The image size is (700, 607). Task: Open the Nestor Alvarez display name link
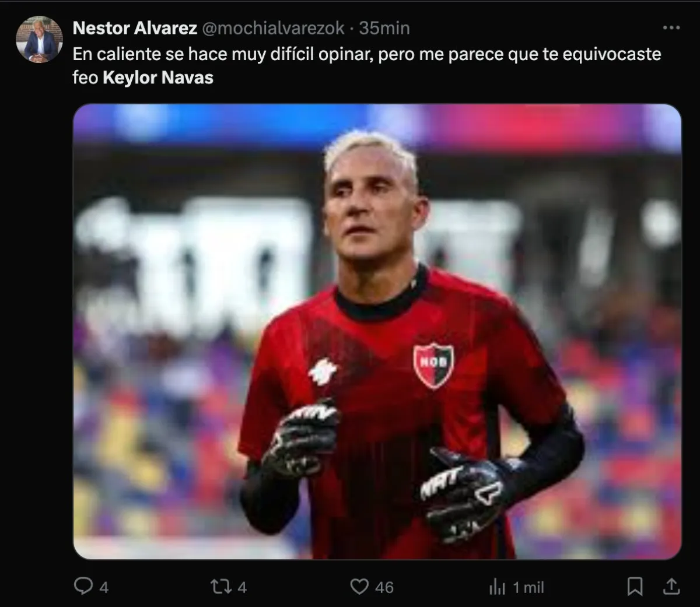point(135,28)
